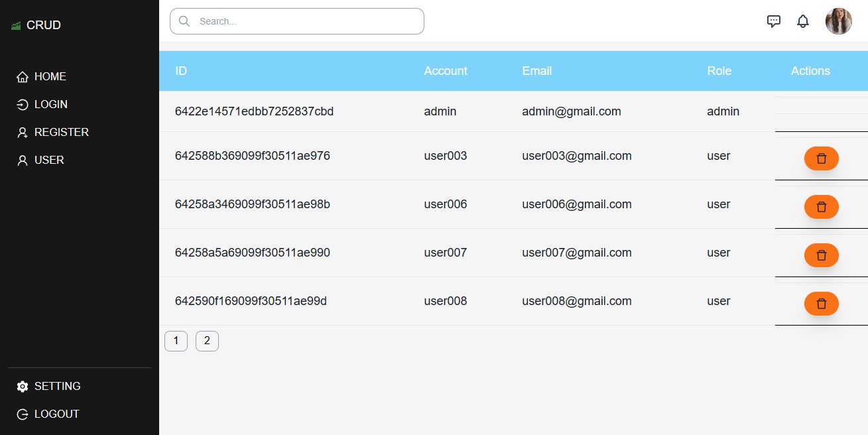Open the profile avatar picture
This screenshot has height=435, width=868.
[x=839, y=21]
